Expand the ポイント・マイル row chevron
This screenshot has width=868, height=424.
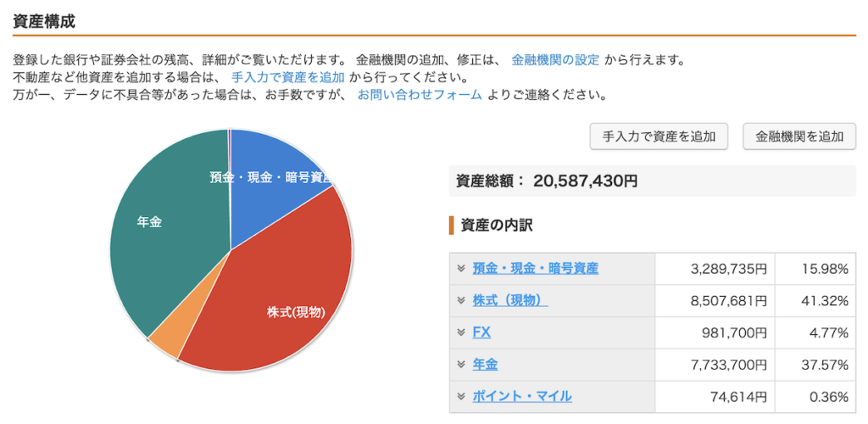[x=461, y=396]
